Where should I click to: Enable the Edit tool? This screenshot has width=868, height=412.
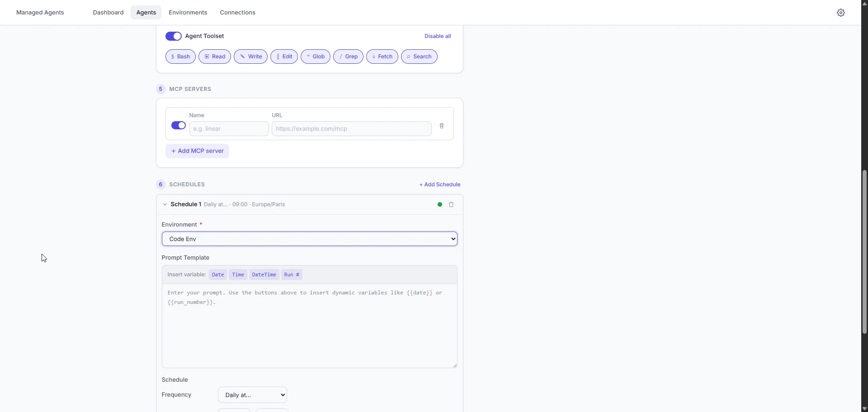pos(283,56)
